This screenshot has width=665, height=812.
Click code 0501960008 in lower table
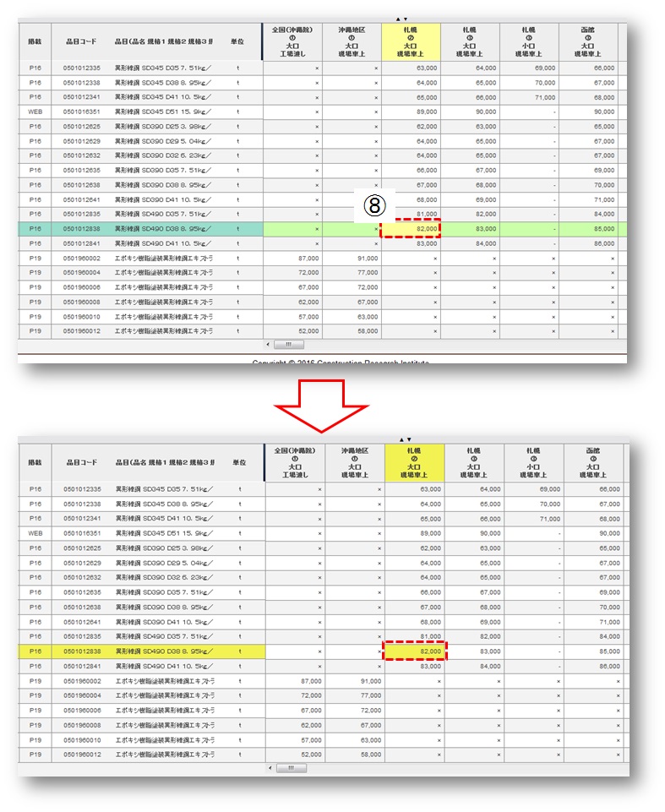82,725
